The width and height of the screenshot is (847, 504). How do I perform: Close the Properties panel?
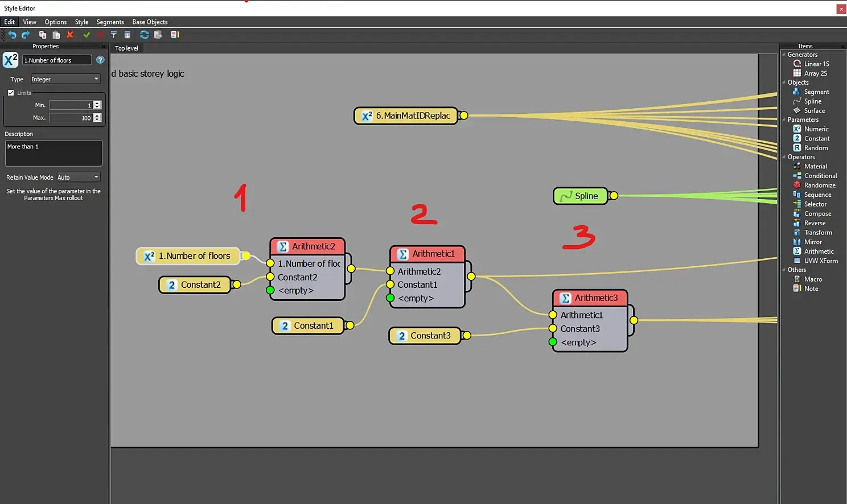(103, 47)
